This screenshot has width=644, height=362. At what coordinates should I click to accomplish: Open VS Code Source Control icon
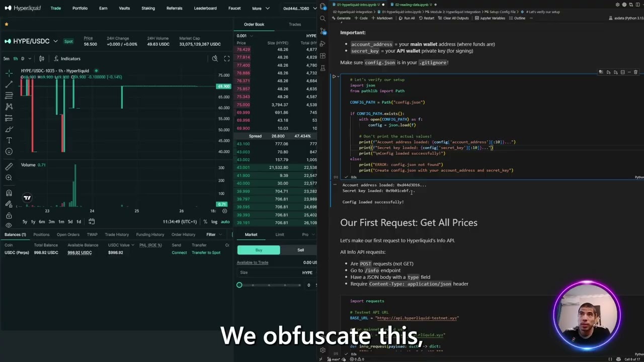(x=323, y=31)
